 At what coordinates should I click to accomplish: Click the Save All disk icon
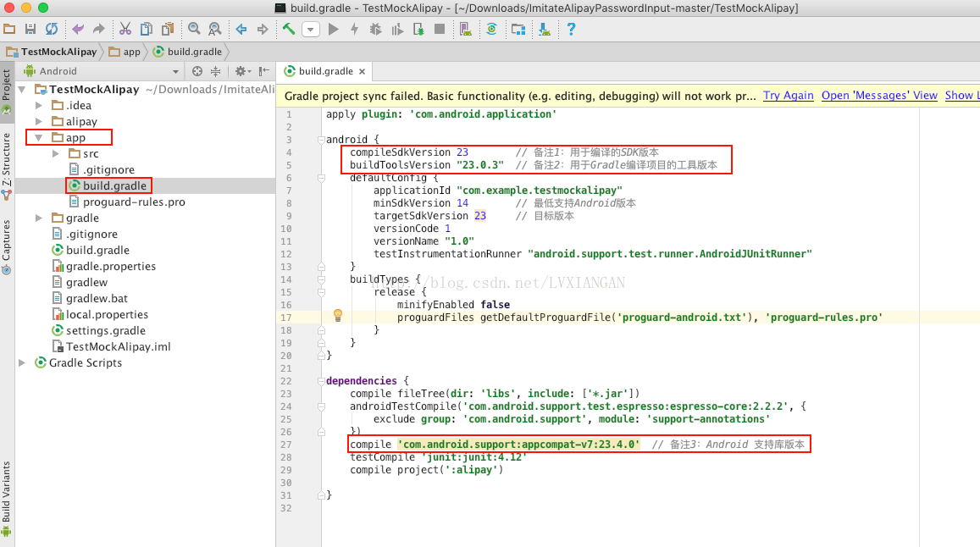(x=30, y=29)
